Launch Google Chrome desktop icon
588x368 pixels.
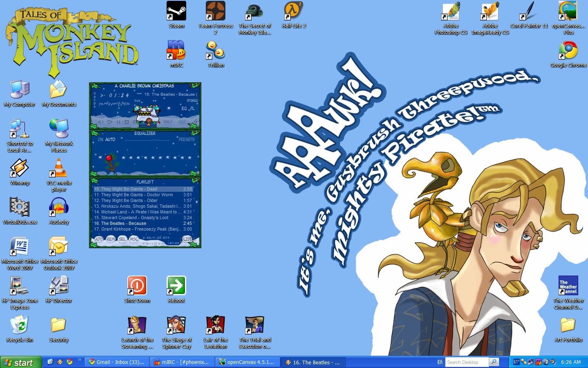coord(568,54)
